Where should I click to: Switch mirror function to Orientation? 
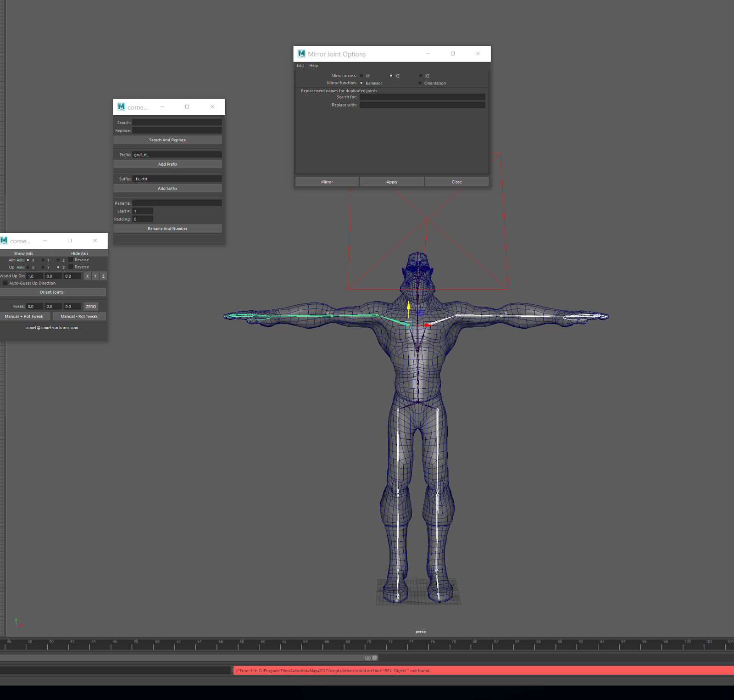coord(420,83)
